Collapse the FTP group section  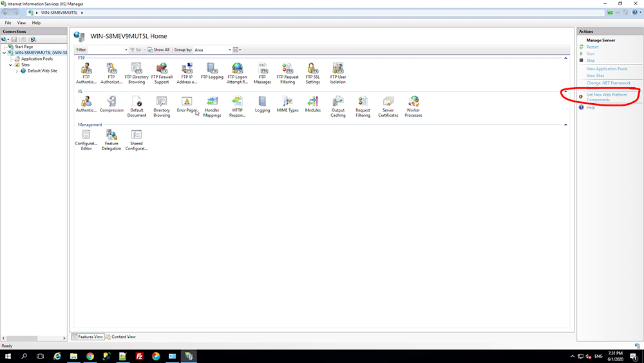[565, 59]
